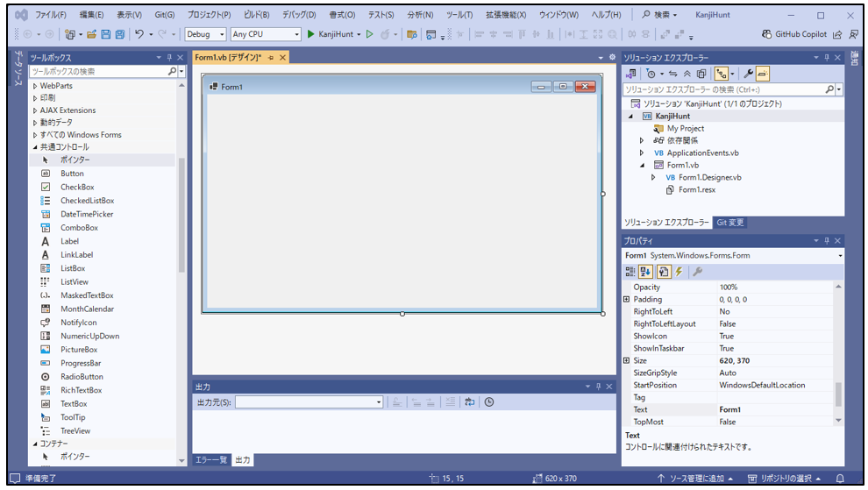Click the Undo arrow in the toolbar

coord(139,34)
